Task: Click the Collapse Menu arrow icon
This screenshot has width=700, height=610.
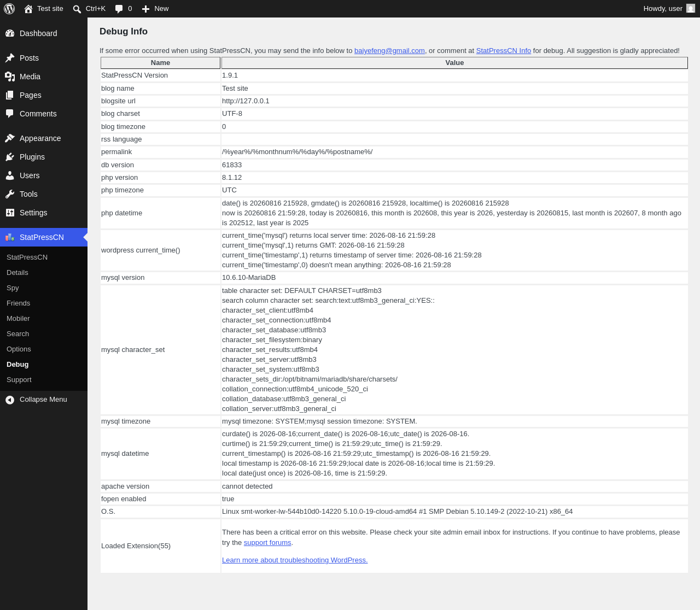Action: [10, 400]
